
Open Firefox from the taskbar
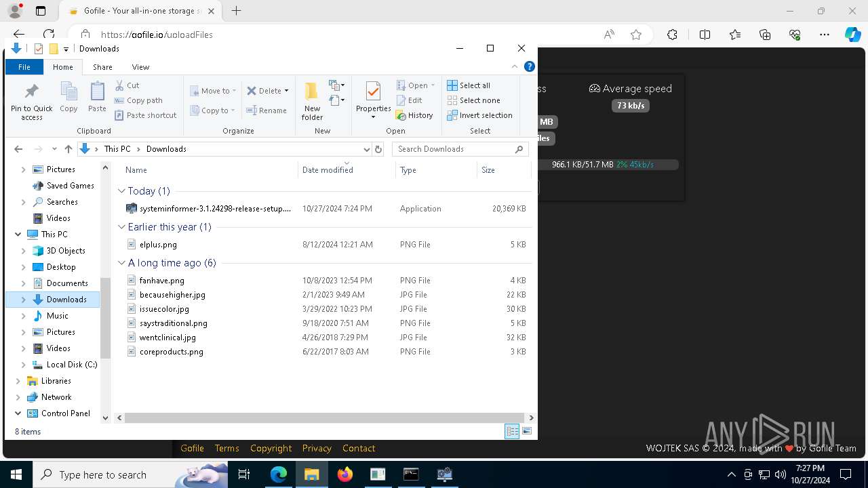click(345, 474)
